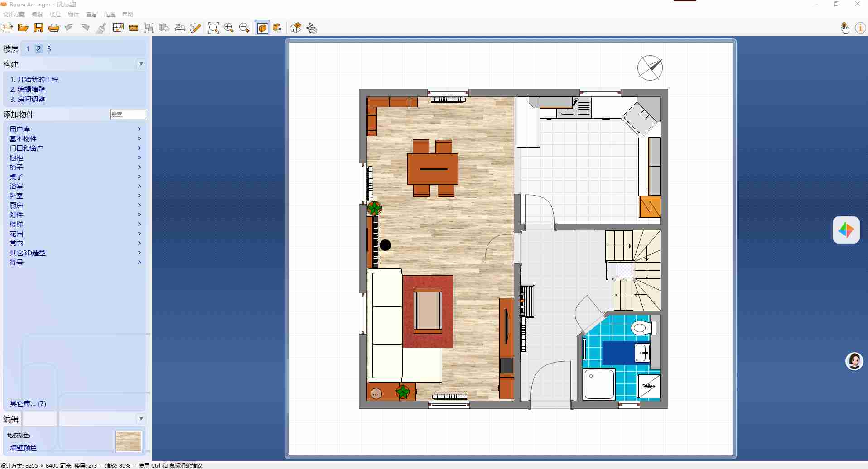Expand the 椅子 category
Viewport: 868px width, 469px height.
click(75, 167)
